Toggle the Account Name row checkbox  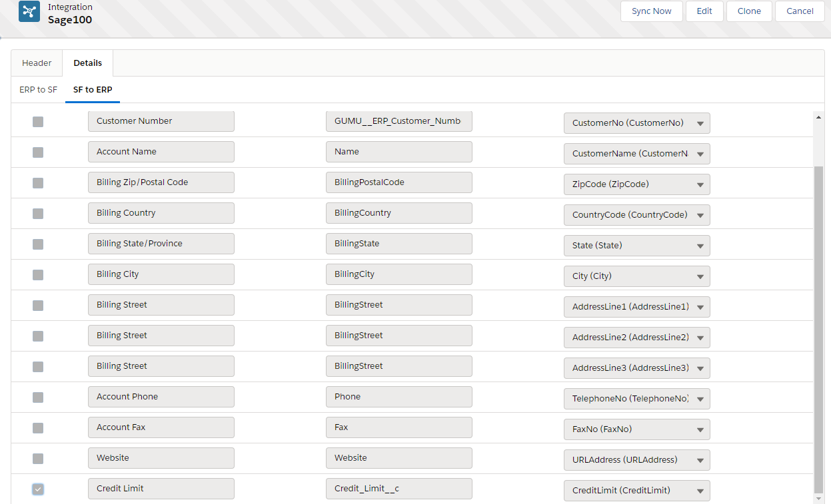(x=38, y=152)
